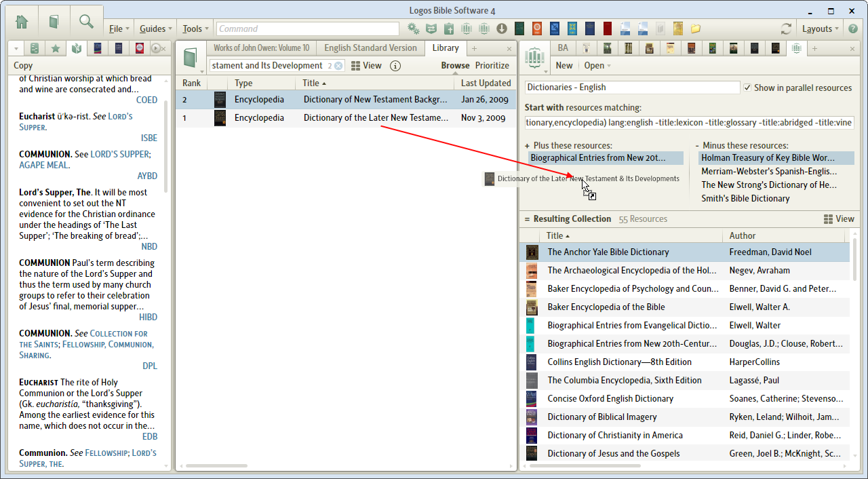Go to the Home page

point(22,22)
